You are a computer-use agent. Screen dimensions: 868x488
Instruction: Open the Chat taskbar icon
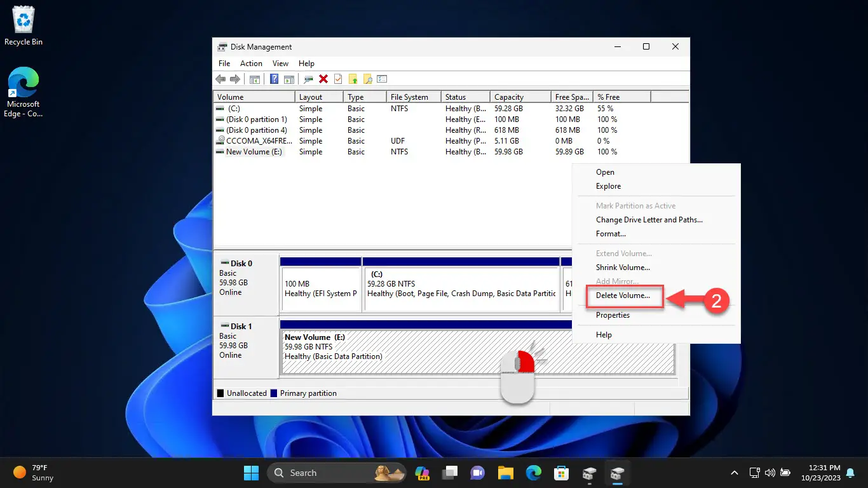pos(478,473)
